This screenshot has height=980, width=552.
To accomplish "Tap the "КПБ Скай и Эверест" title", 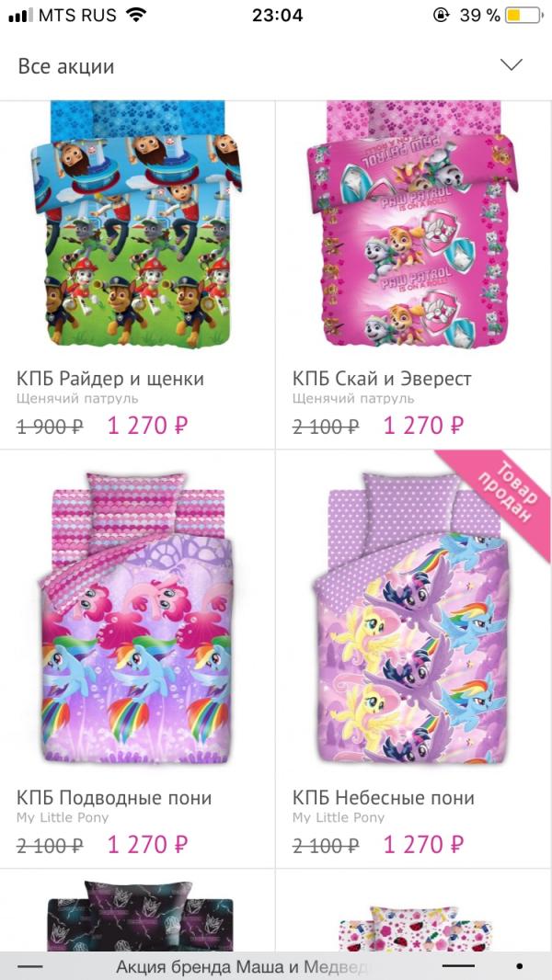I will [x=382, y=379].
